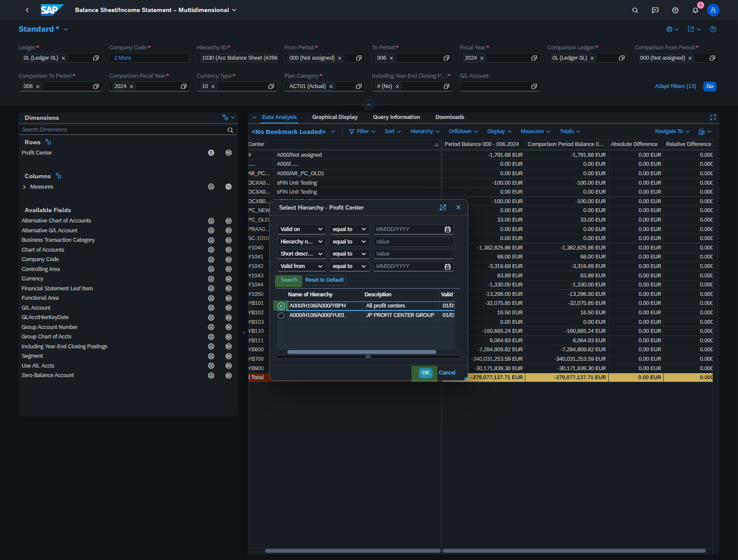Focus the Hierarchy name Value input
Screen dimensions: 738x560
(x=413, y=242)
